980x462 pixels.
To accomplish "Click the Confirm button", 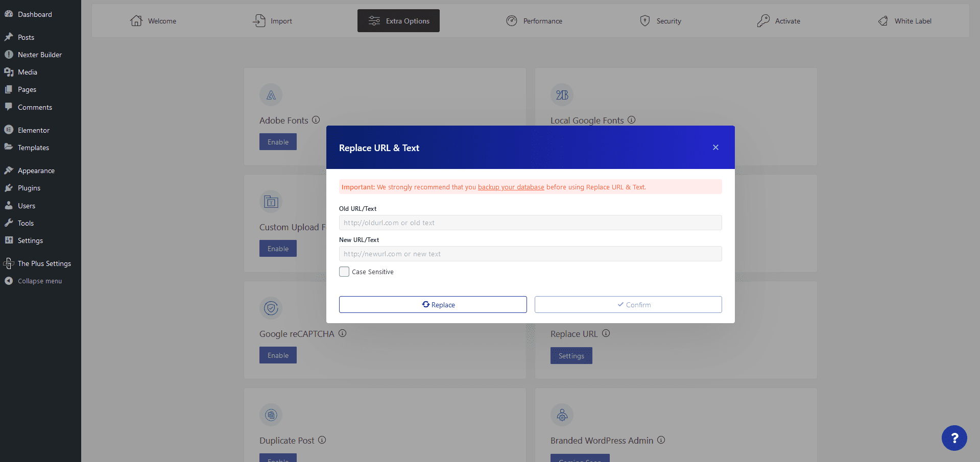I will 628,305.
